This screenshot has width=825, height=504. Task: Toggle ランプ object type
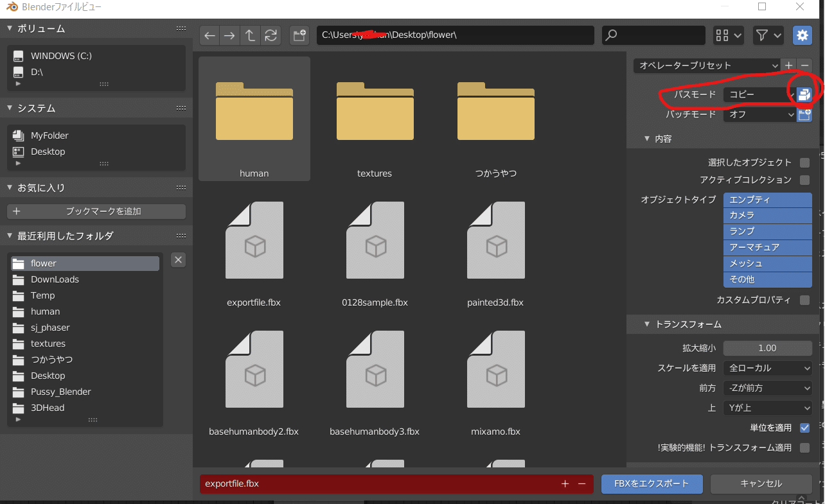pyautogui.click(x=768, y=231)
